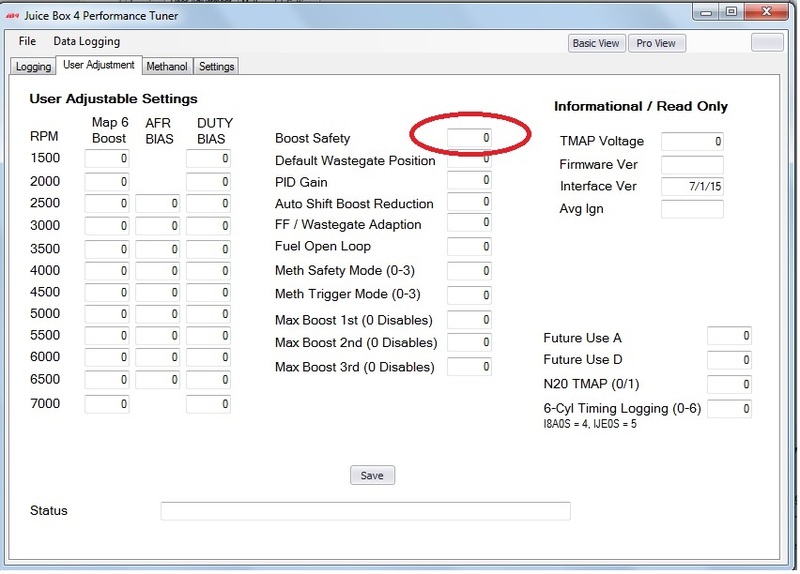800x574 pixels.
Task: Click DUTY BIAS field for 6000 RPM
Action: (x=208, y=357)
